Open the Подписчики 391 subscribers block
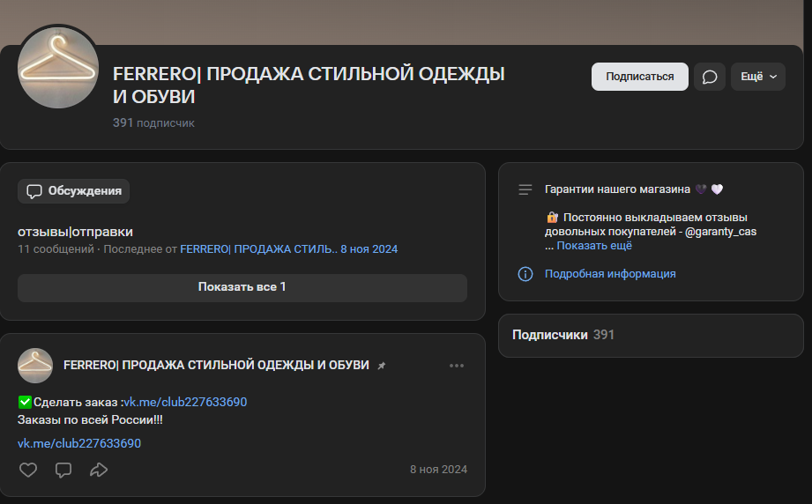This screenshot has height=504, width=812. (x=563, y=335)
